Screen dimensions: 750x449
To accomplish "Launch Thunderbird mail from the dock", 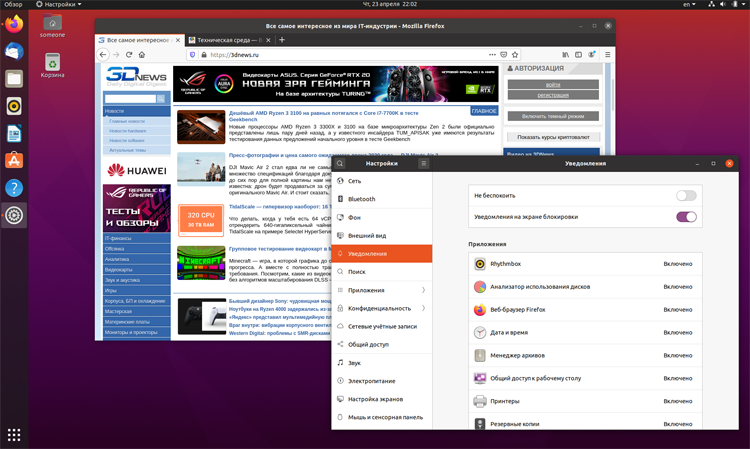I will (14, 51).
